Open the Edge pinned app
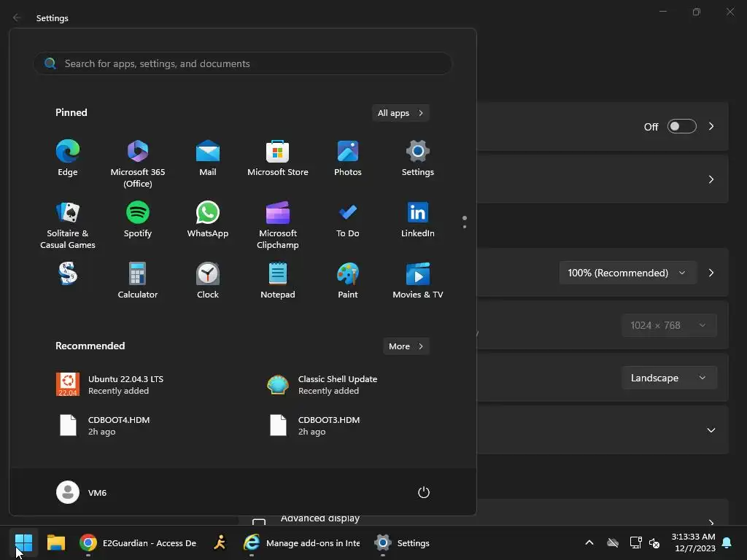 [x=68, y=158]
